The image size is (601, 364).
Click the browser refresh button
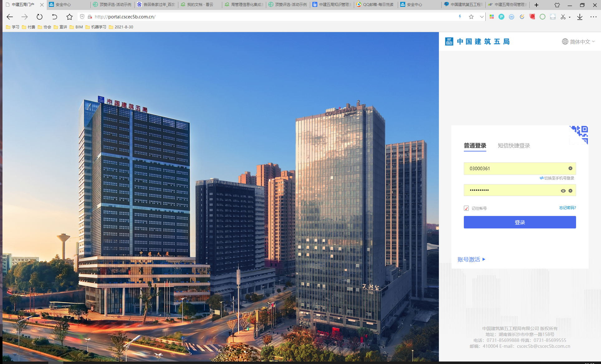(39, 17)
